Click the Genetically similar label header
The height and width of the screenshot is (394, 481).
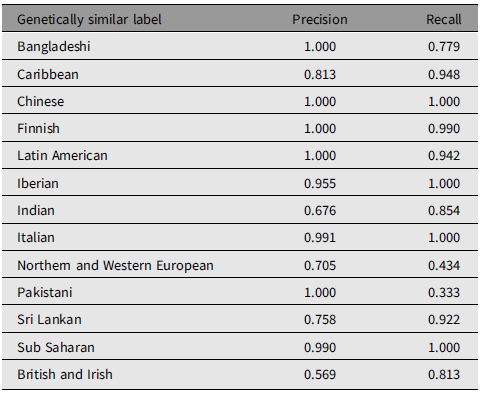tap(89, 20)
